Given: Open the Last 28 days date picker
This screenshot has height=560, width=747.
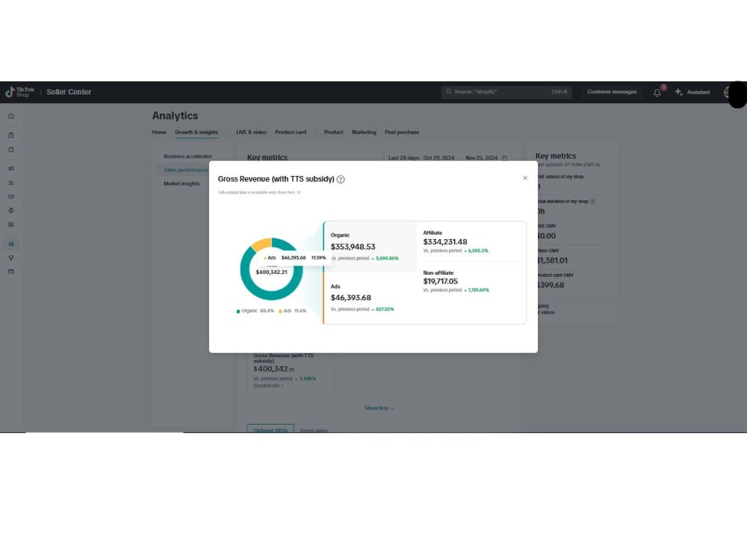Looking at the screenshot, I should (x=447, y=158).
